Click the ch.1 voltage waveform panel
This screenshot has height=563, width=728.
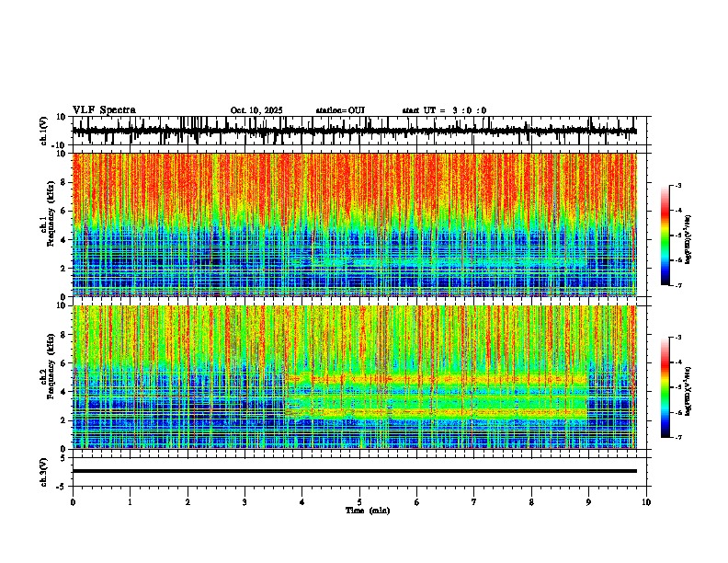pos(361,131)
